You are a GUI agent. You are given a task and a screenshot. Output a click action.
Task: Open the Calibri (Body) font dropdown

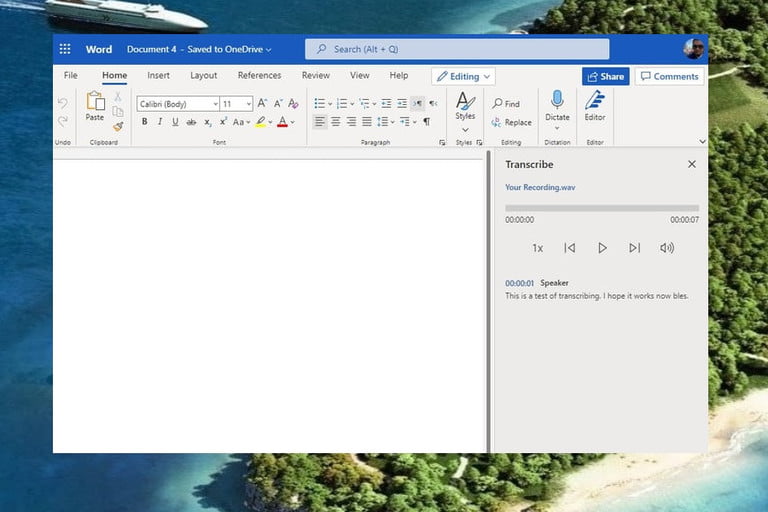coord(177,104)
